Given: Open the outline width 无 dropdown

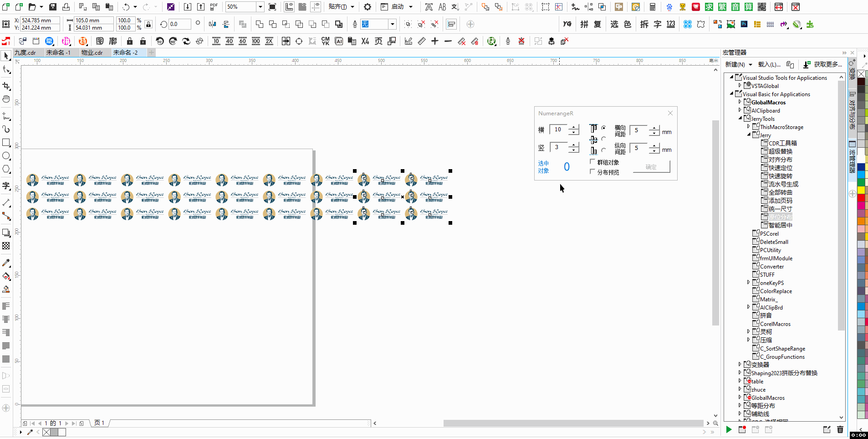Looking at the screenshot, I should [392, 24].
